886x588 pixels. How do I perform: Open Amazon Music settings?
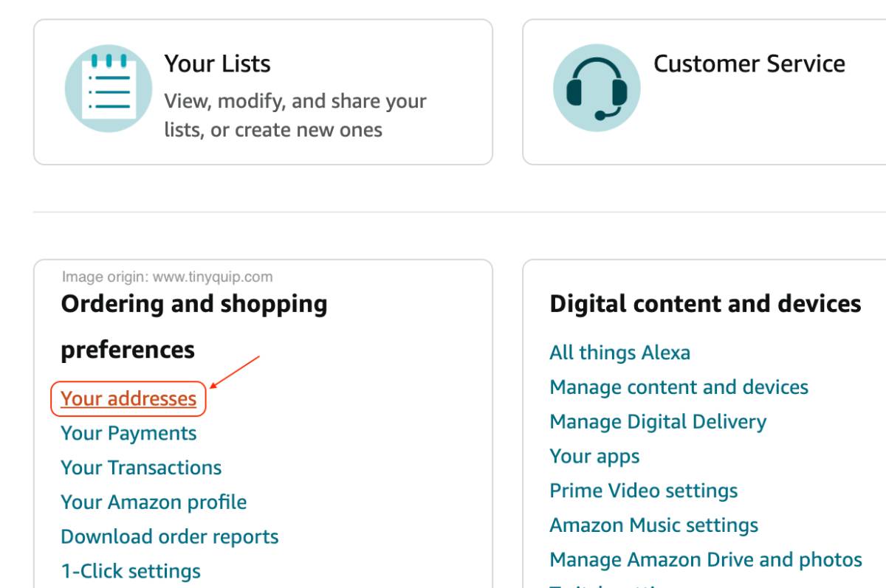click(x=653, y=525)
